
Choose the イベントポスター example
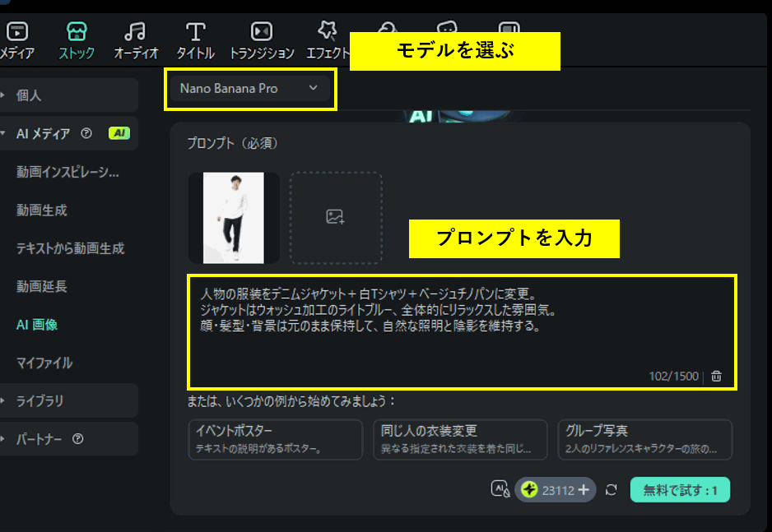pos(275,440)
